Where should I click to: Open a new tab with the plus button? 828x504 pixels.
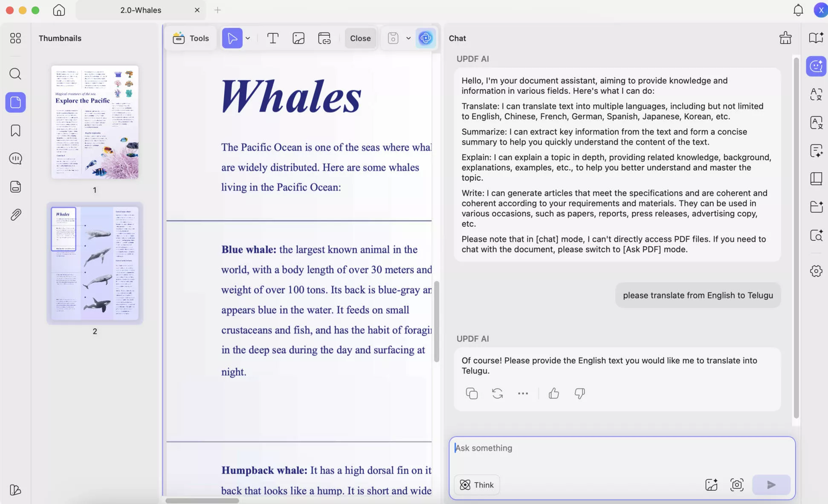coord(217,10)
